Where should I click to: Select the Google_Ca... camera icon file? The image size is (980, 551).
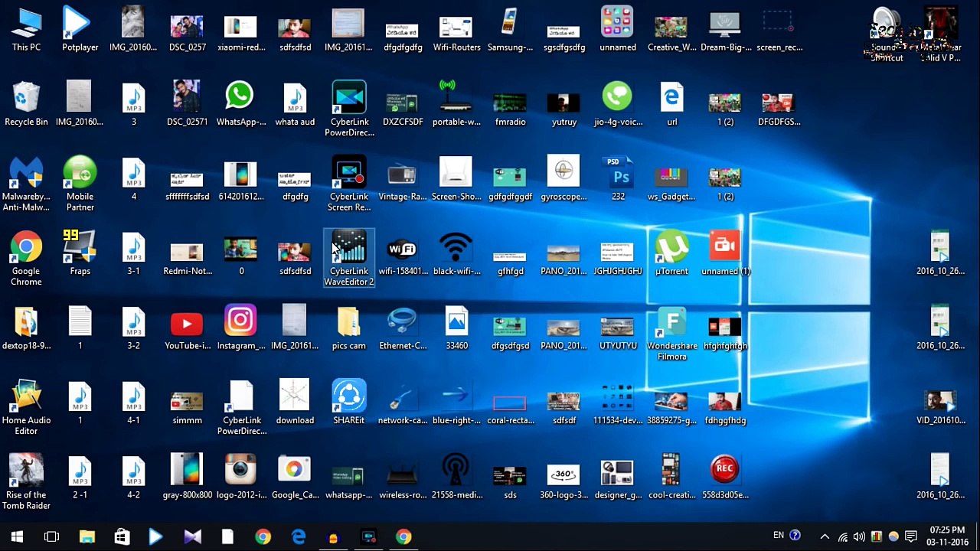click(295, 477)
